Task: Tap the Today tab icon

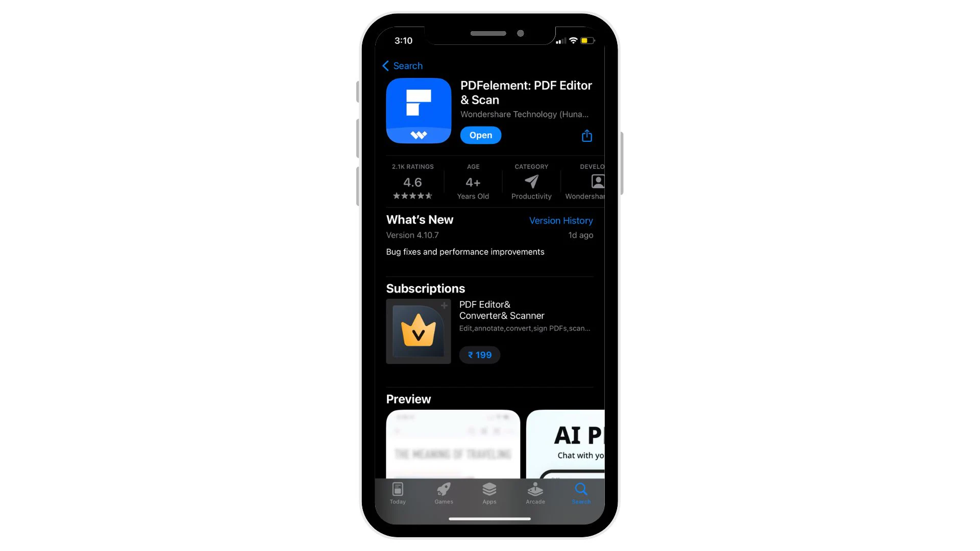Action: coord(397,492)
